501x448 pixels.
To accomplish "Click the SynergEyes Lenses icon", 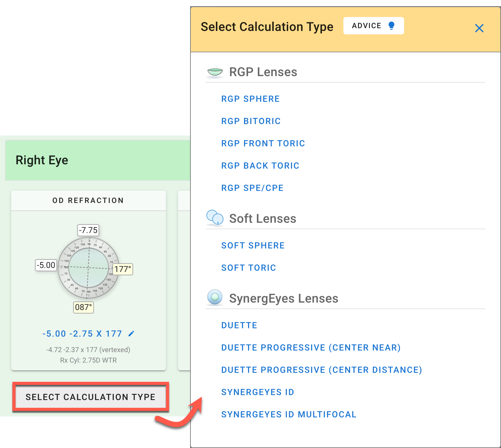I will pos(215,297).
